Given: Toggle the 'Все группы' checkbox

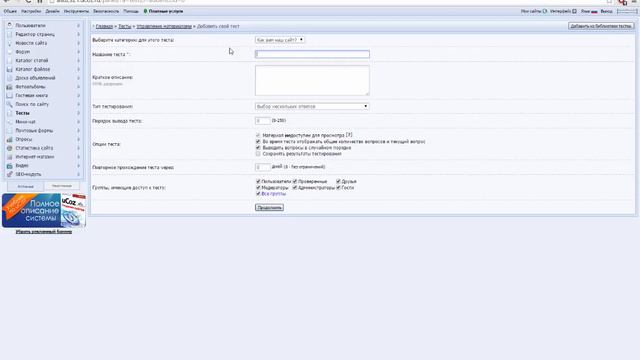Looking at the screenshot, I should (x=258, y=194).
